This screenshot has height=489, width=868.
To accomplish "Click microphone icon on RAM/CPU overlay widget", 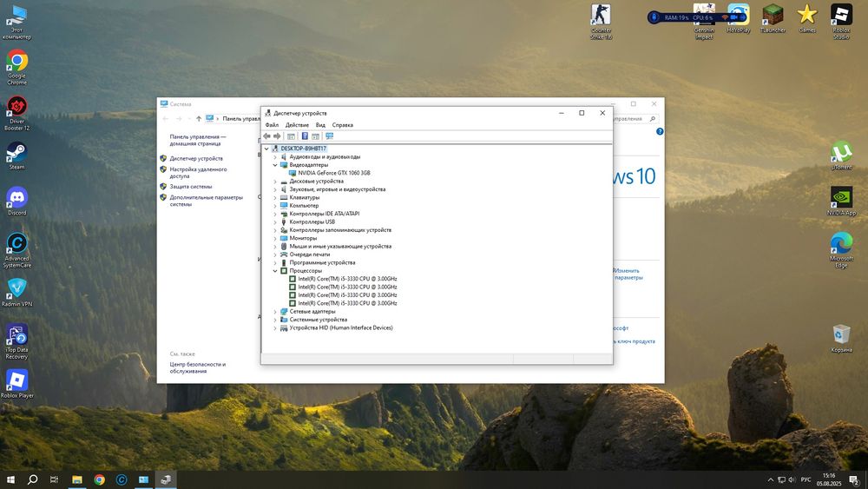I will click(x=654, y=17).
